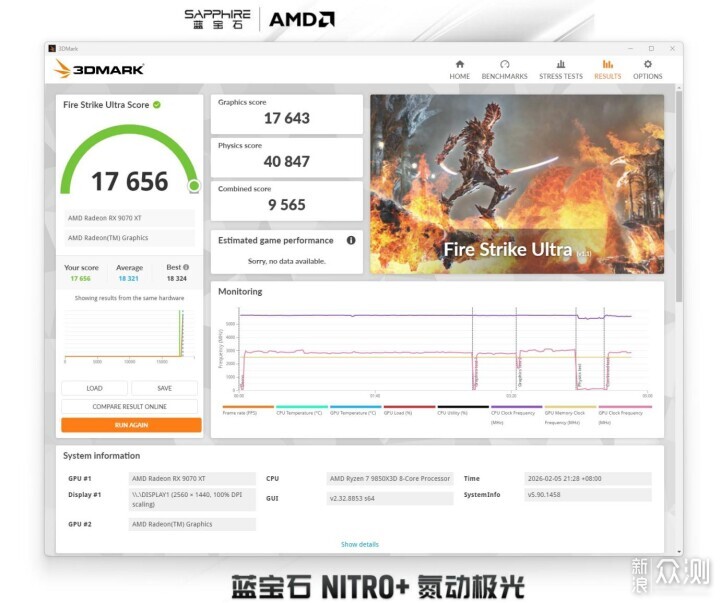Screen dimensions: 720x603
Task: Click the scroll down arrow at bottom right
Action: (679, 552)
